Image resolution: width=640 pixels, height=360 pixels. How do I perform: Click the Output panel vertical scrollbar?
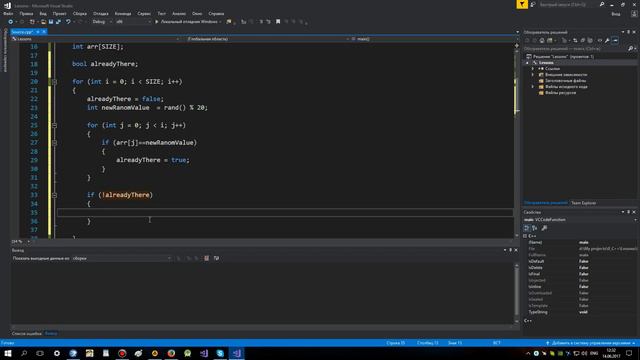[517, 293]
